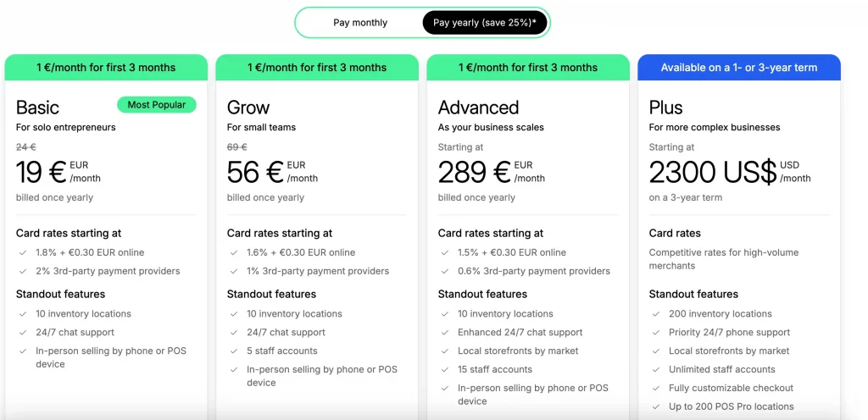Click the blue 1- or 3-year term banner
868x420 pixels.
pyautogui.click(x=738, y=68)
